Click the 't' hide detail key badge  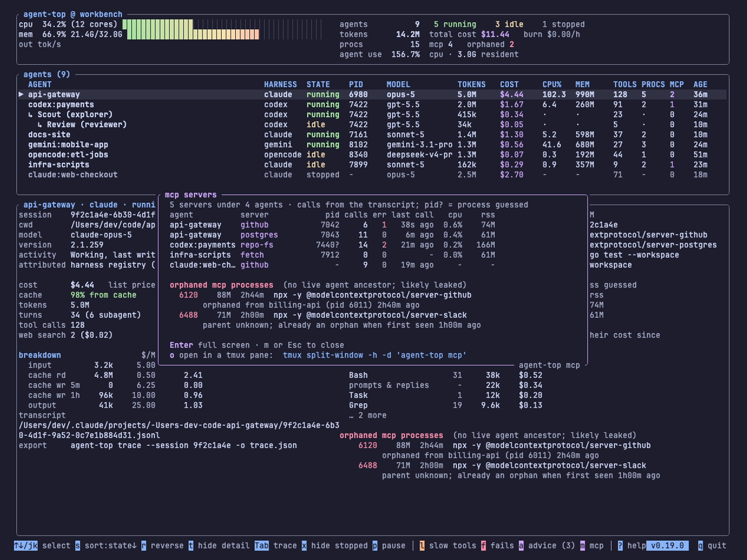pyautogui.click(x=191, y=545)
